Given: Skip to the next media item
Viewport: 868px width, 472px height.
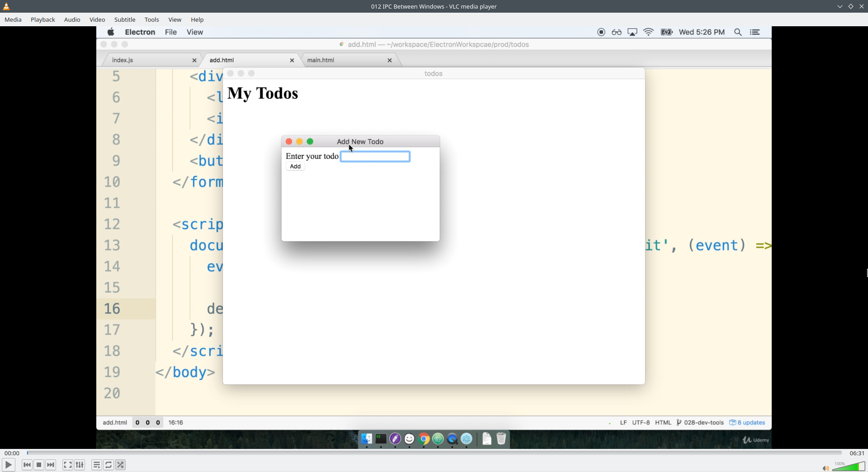Looking at the screenshot, I should (x=51, y=465).
